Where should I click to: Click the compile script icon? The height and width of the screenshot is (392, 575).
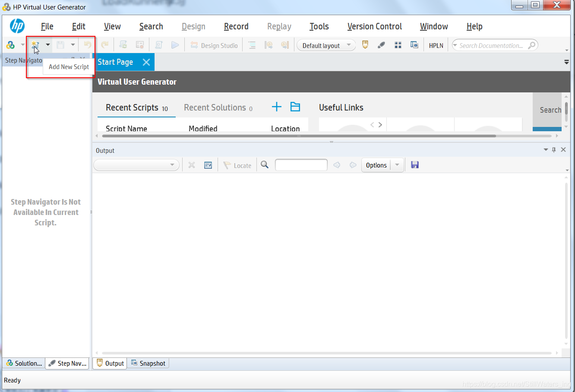pyautogui.click(x=158, y=45)
